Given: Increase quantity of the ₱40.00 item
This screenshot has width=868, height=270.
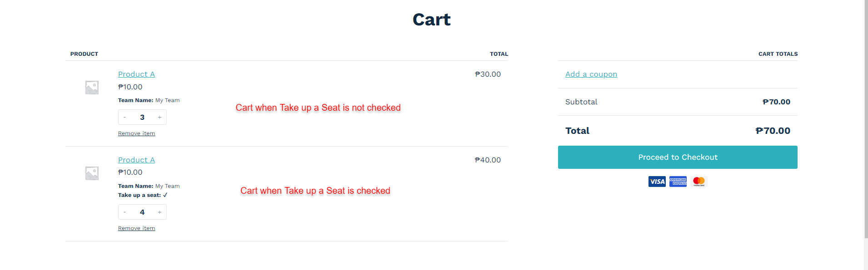Looking at the screenshot, I should (160, 212).
